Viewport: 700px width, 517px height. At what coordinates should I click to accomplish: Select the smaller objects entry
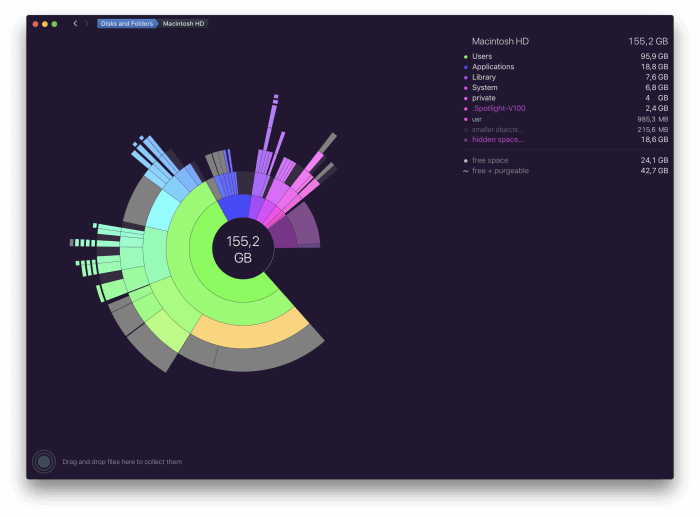tap(566, 129)
